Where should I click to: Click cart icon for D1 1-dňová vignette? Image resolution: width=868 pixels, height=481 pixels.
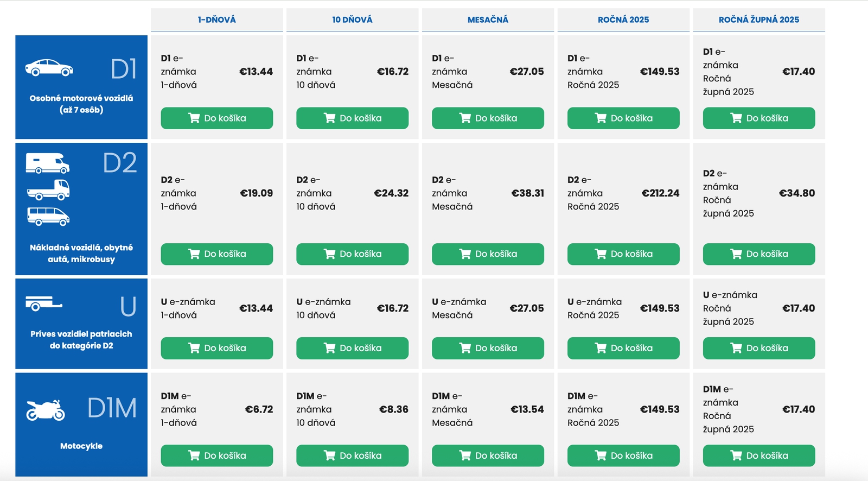[x=194, y=118]
